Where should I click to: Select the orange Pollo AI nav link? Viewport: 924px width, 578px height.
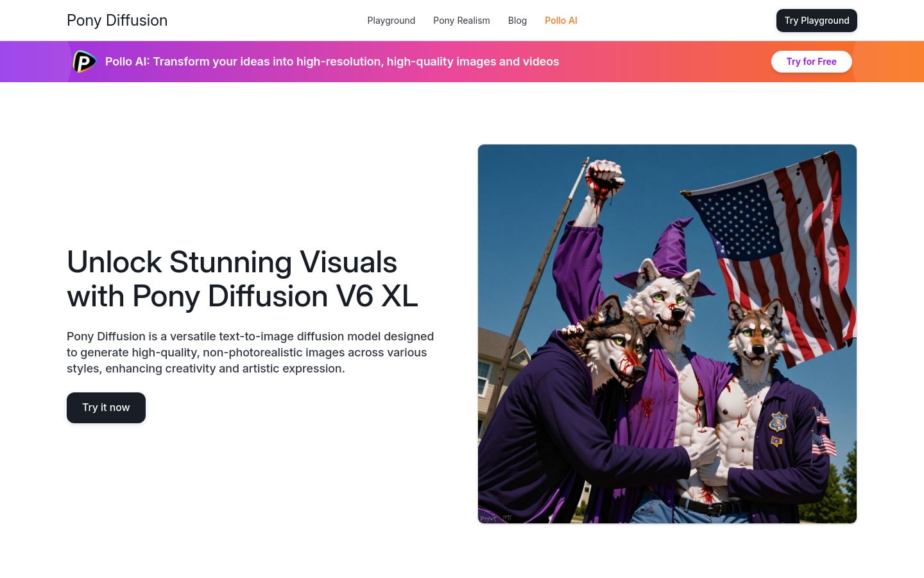561,21
